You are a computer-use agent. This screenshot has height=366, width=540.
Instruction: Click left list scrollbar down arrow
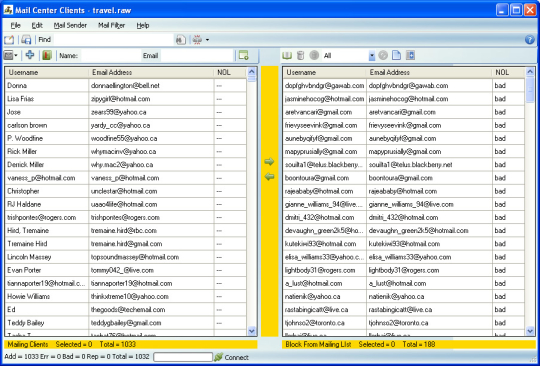click(x=252, y=331)
